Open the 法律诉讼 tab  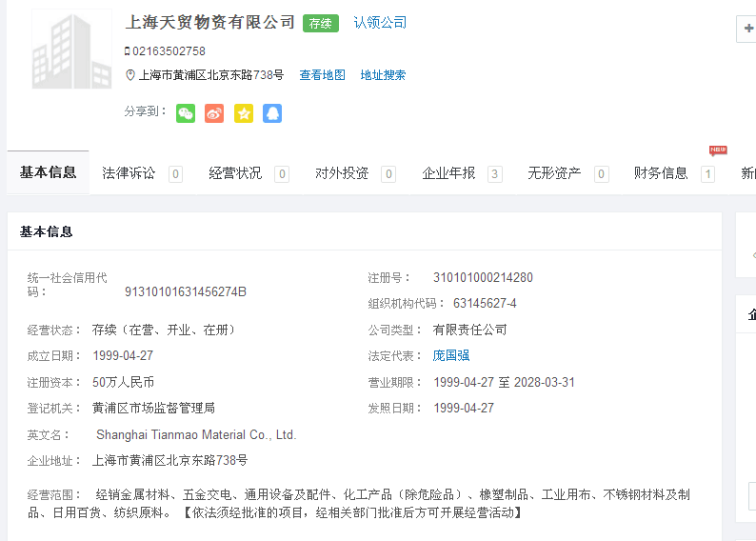(x=129, y=173)
